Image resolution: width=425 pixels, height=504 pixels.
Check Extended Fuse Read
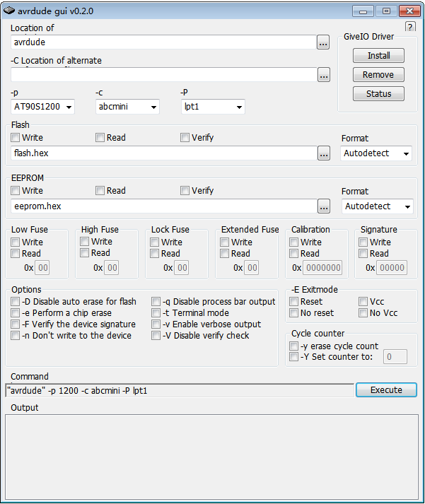pos(225,254)
